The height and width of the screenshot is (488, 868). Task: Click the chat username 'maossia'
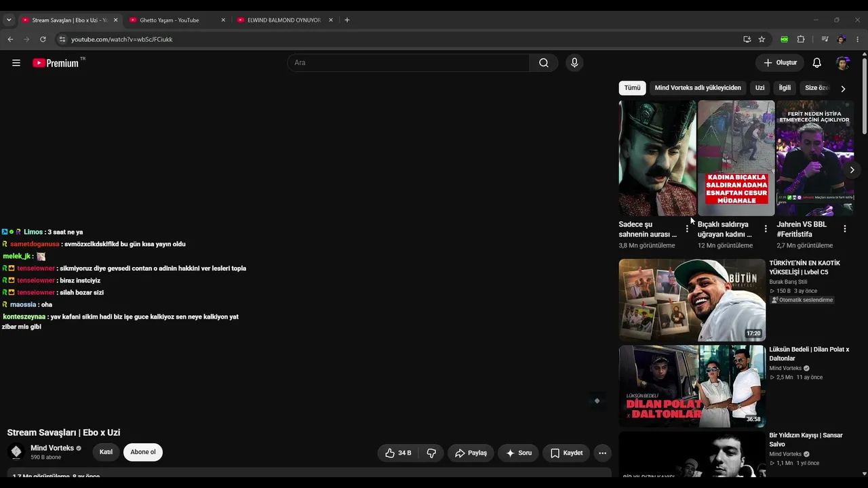coord(23,305)
